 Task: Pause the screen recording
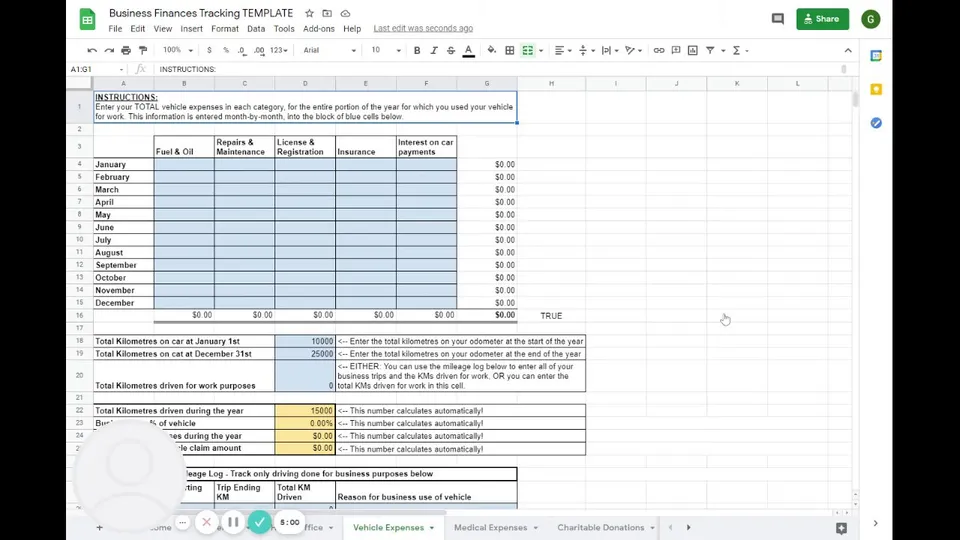point(233,522)
